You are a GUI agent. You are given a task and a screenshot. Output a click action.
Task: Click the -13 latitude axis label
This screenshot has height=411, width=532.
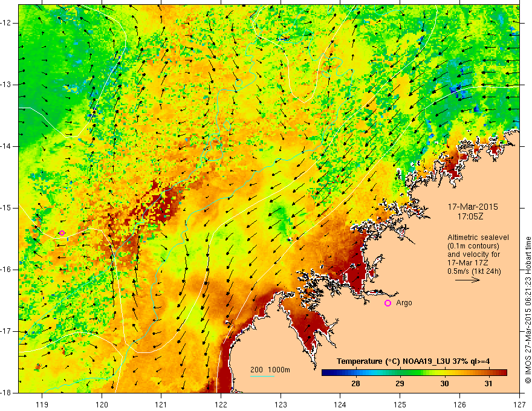click(x=7, y=85)
